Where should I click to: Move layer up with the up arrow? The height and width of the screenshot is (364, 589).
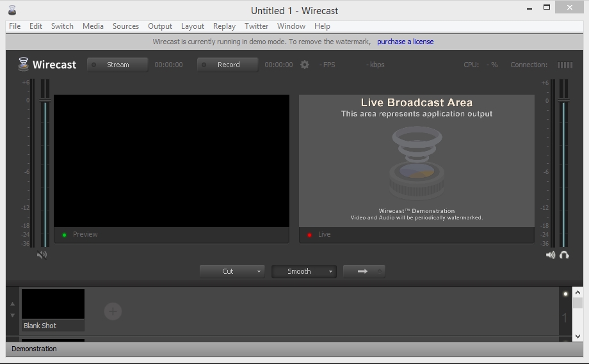click(x=12, y=304)
